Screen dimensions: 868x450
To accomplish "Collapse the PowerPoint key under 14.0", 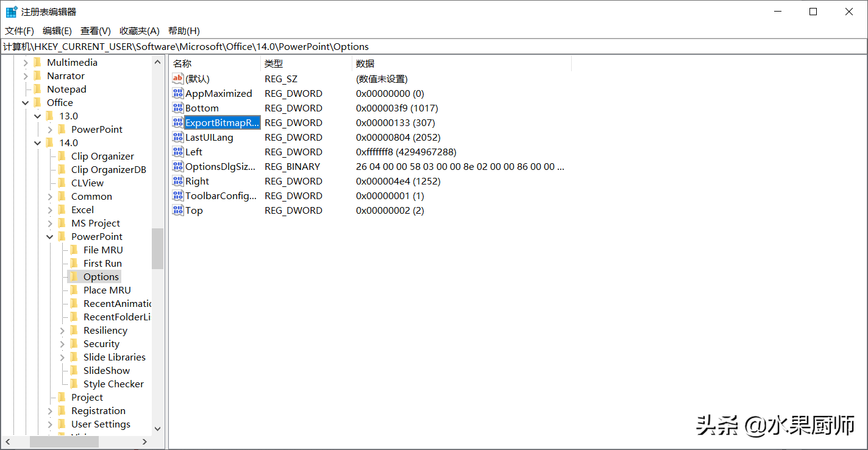I will tap(50, 236).
